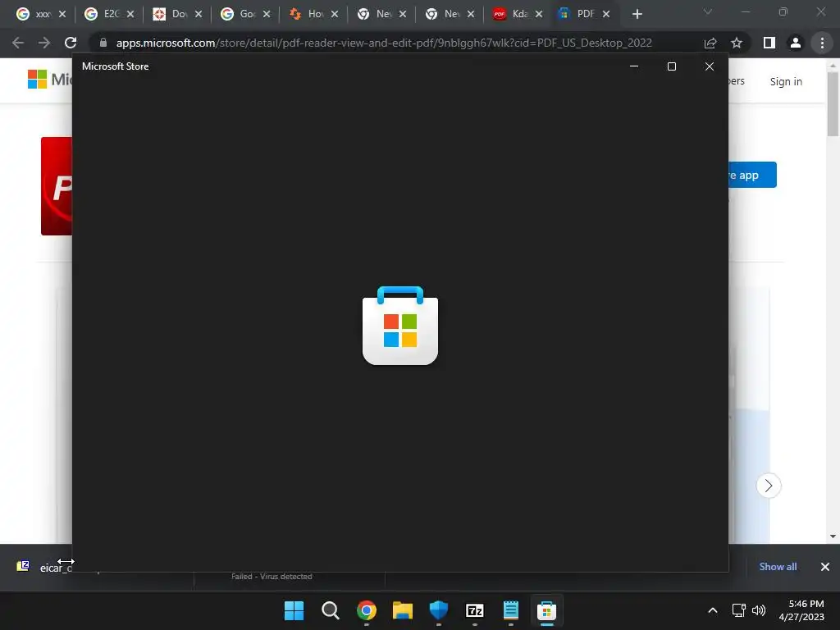Bookmark this page with star icon

(x=737, y=43)
